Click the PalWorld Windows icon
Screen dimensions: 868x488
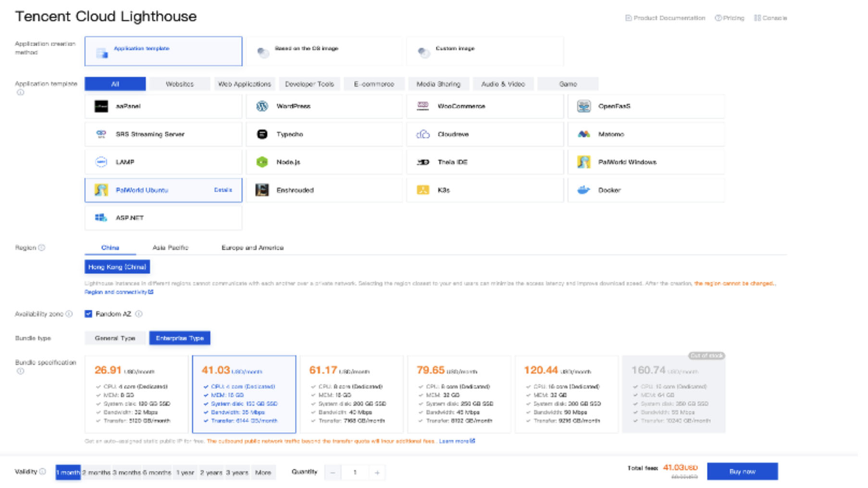pyautogui.click(x=583, y=162)
